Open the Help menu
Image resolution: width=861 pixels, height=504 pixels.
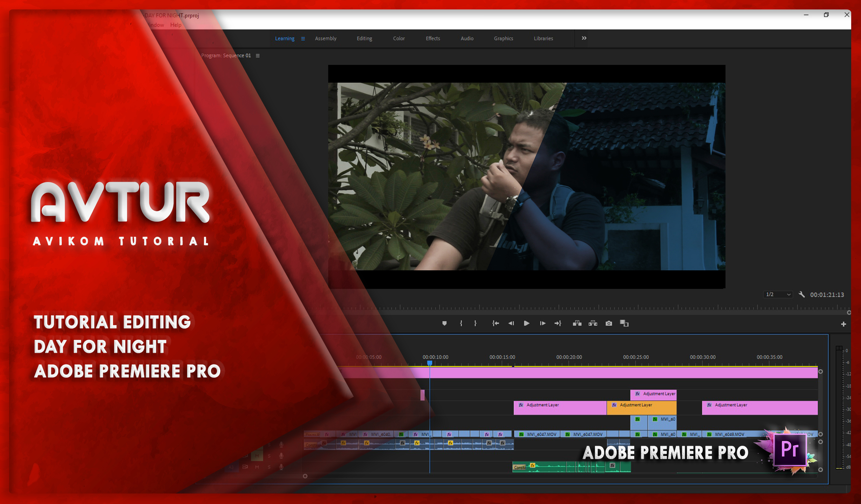176,25
